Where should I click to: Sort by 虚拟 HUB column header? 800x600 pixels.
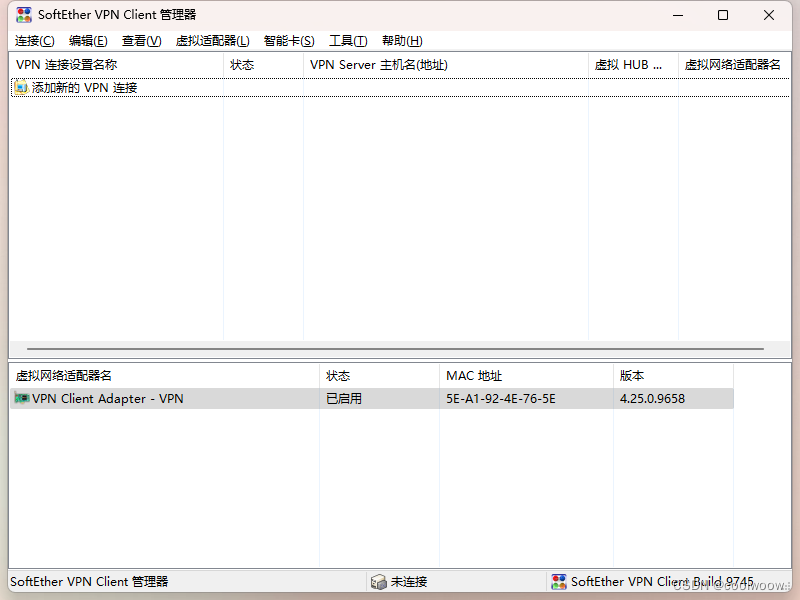pos(633,65)
